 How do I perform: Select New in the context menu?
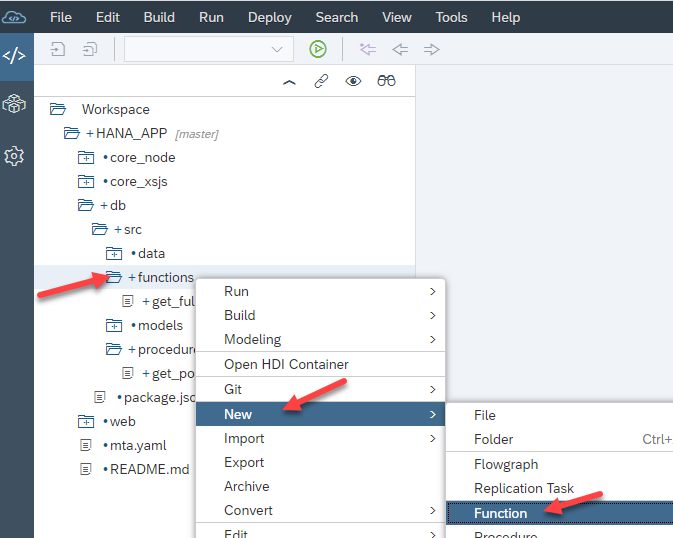point(320,414)
